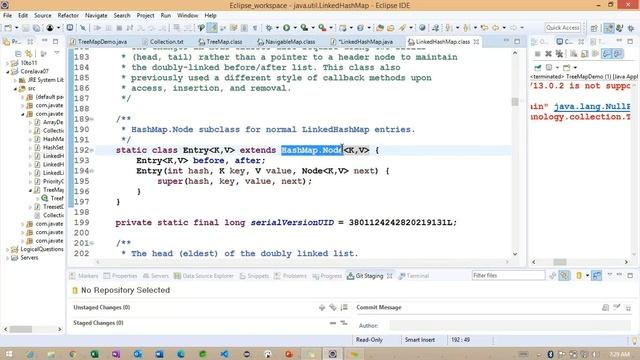Click the Outlook taskbar icon
Screen dimensions: 640x360
pyautogui.click(x=138, y=354)
